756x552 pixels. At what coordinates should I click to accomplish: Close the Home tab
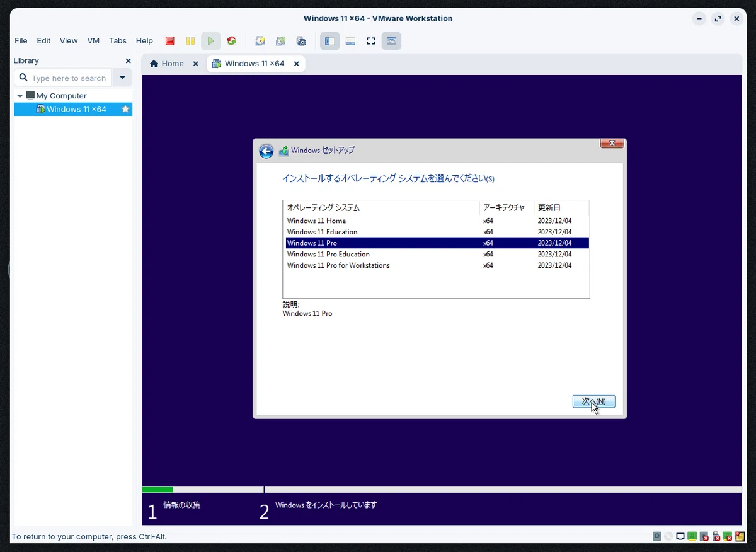(195, 64)
